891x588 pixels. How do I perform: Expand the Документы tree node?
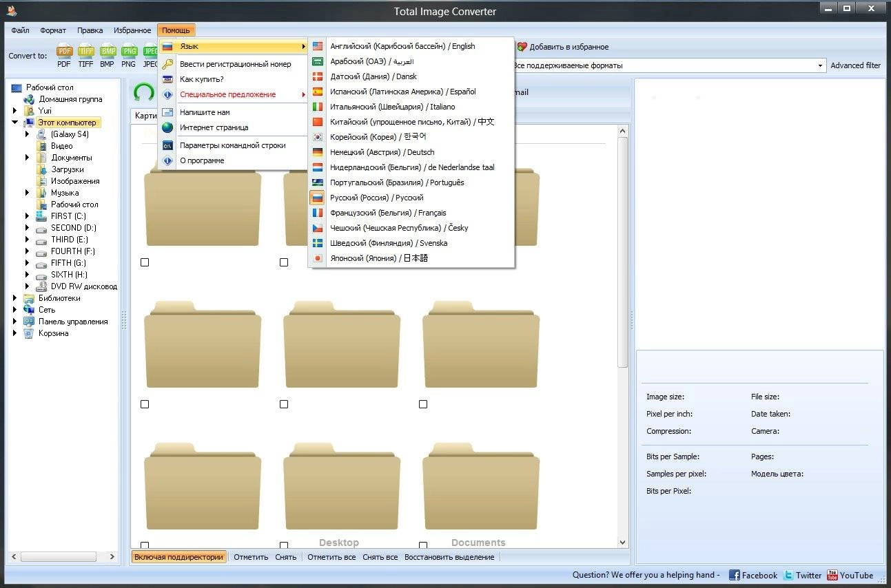28,158
